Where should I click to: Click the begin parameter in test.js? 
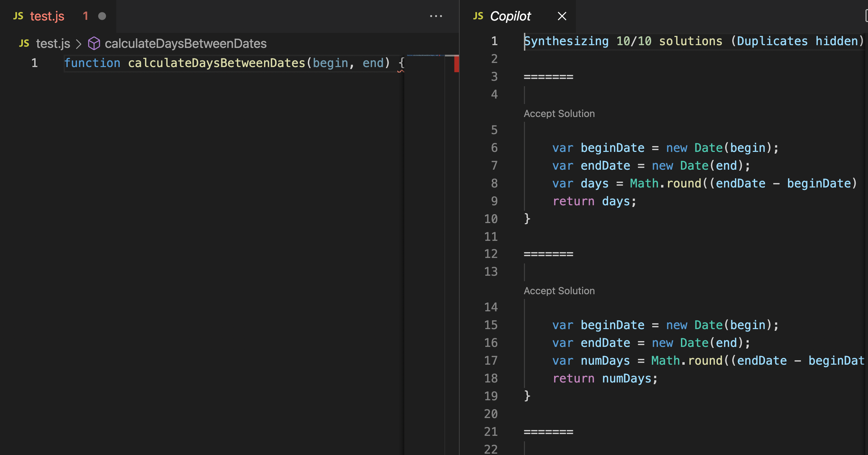330,63
